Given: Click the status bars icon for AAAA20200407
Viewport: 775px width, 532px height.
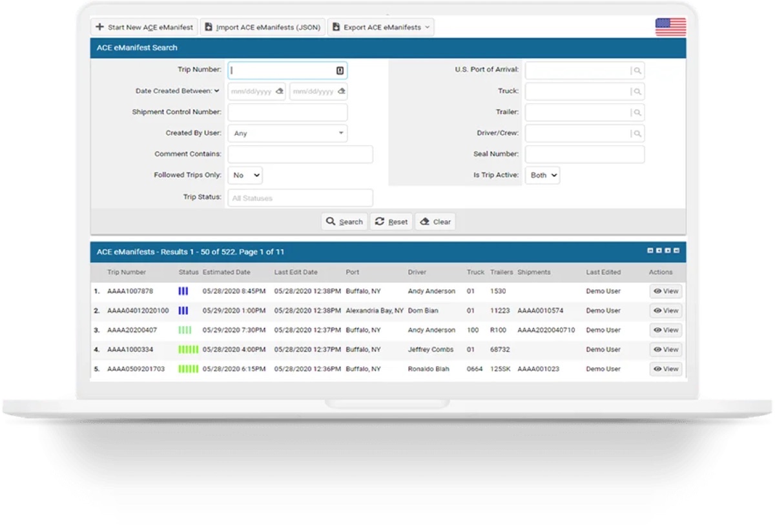Looking at the screenshot, I should coord(185,330).
